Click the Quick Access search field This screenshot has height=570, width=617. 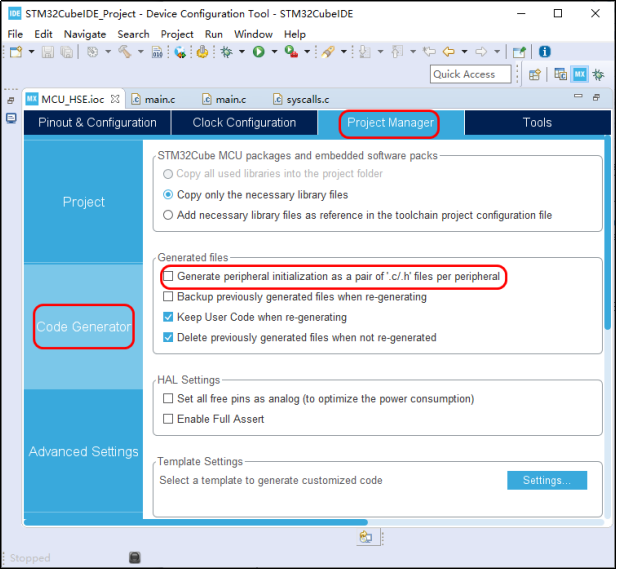(x=471, y=74)
